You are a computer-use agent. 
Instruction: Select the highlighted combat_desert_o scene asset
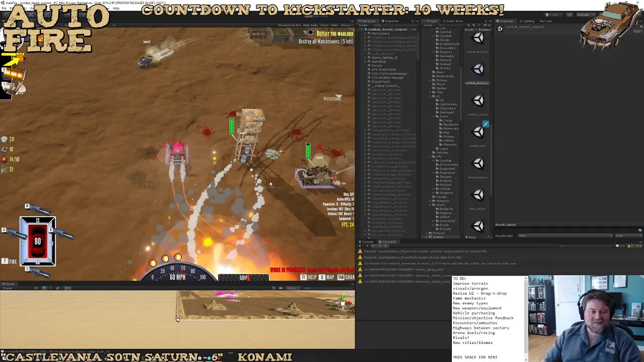pyautogui.click(x=478, y=69)
